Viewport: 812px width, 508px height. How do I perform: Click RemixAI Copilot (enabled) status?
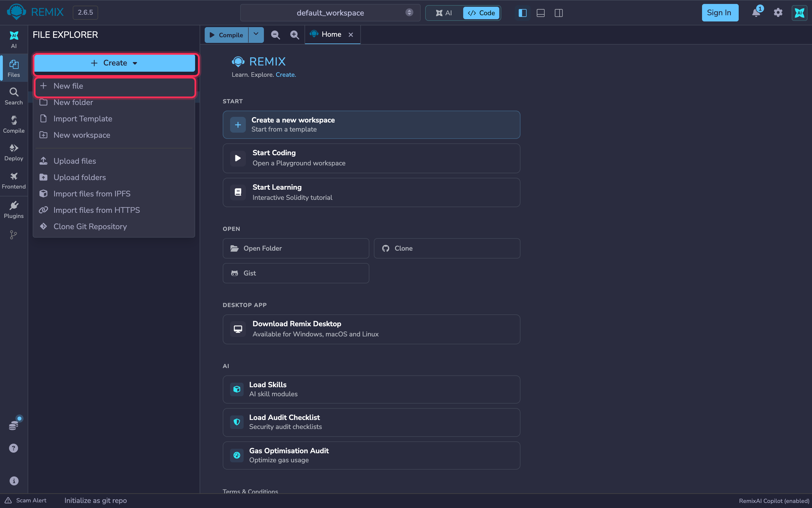[x=774, y=501]
